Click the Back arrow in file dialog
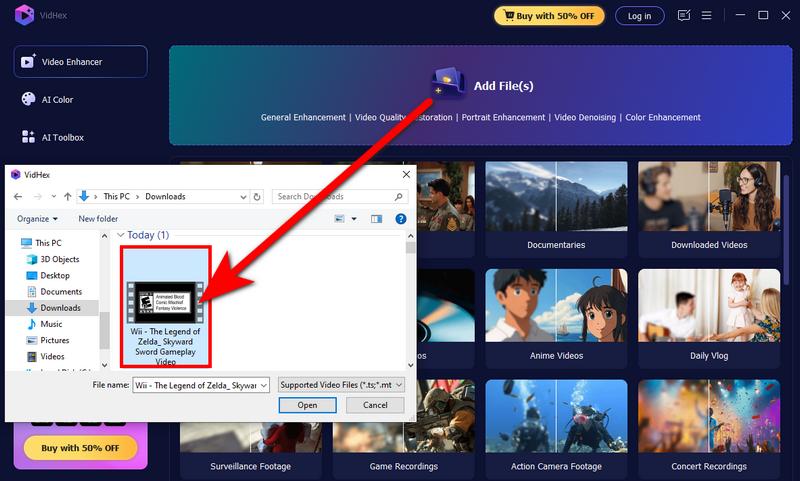Screen dimensions: 800x481 pos(19,197)
